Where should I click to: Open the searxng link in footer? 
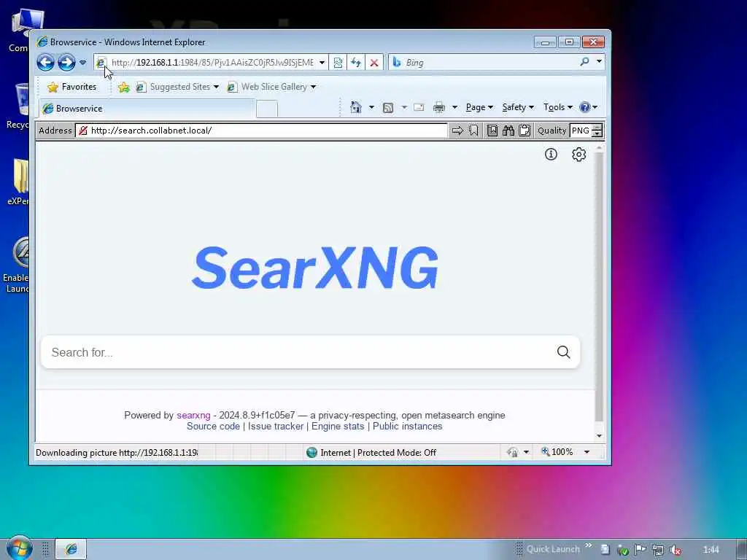click(x=193, y=415)
